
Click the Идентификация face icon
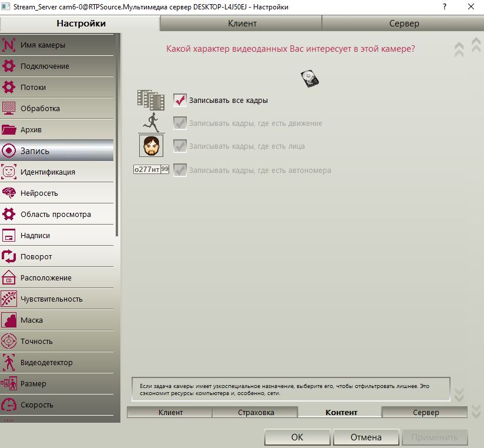coord(9,172)
